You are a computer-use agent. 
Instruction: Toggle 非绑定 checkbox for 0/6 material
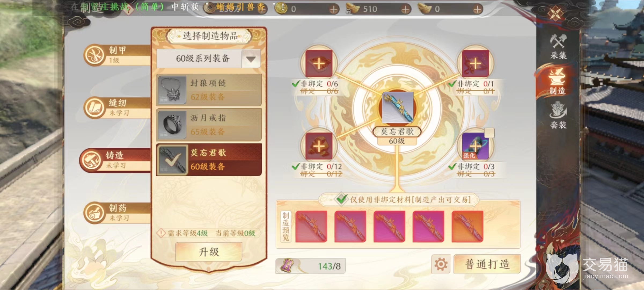coord(295,84)
